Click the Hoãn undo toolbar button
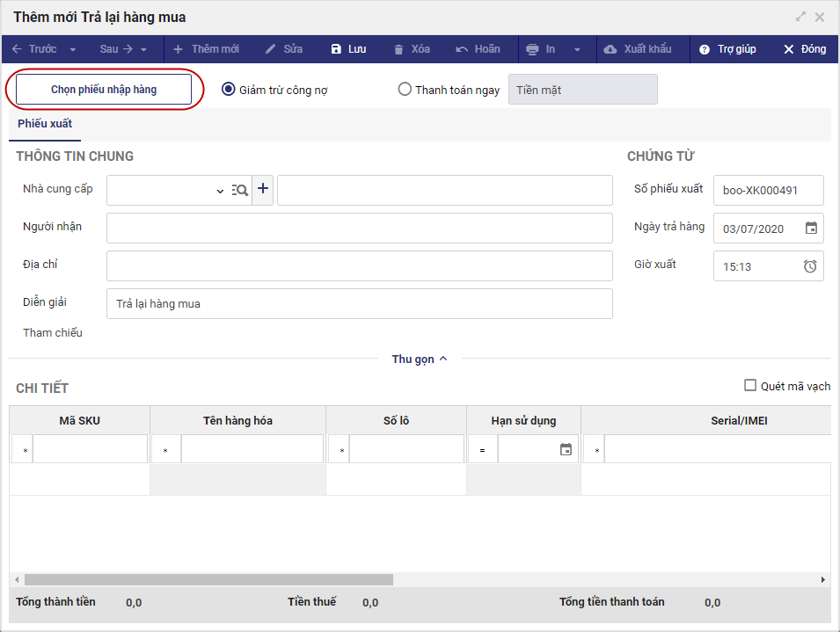The height and width of the screenshot is (632, 840). pyautogui.click(x=478, y=49)
